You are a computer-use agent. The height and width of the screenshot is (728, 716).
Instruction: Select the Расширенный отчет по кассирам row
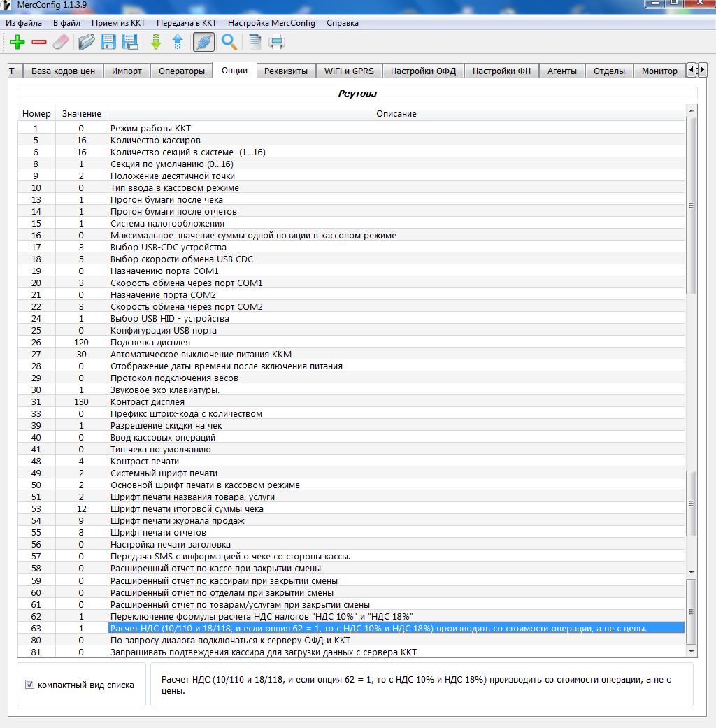(x=351, y=581)
